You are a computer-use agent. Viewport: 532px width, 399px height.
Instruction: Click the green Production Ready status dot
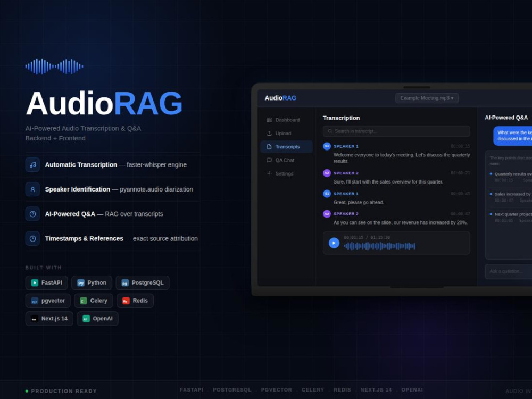27,391
